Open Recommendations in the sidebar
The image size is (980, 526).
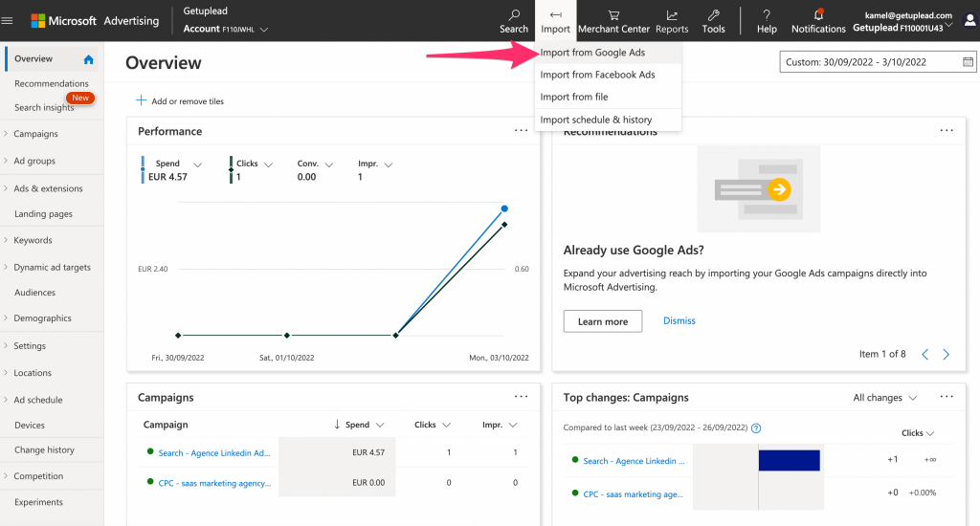[52, 83]
